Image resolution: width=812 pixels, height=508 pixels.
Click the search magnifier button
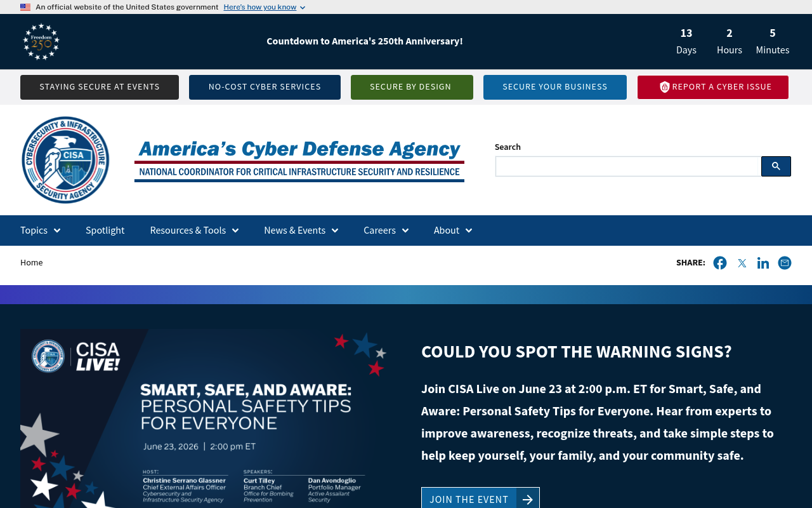(x=776, y=166)
